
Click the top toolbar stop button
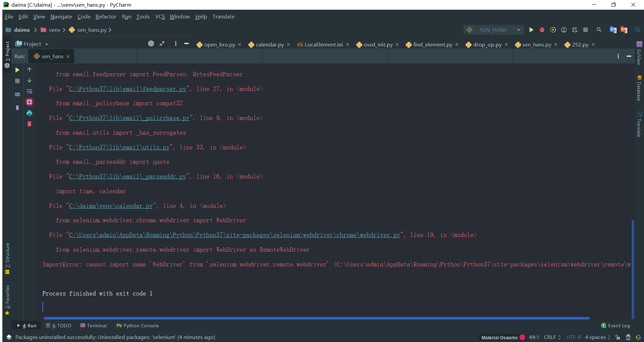[586, 30]
